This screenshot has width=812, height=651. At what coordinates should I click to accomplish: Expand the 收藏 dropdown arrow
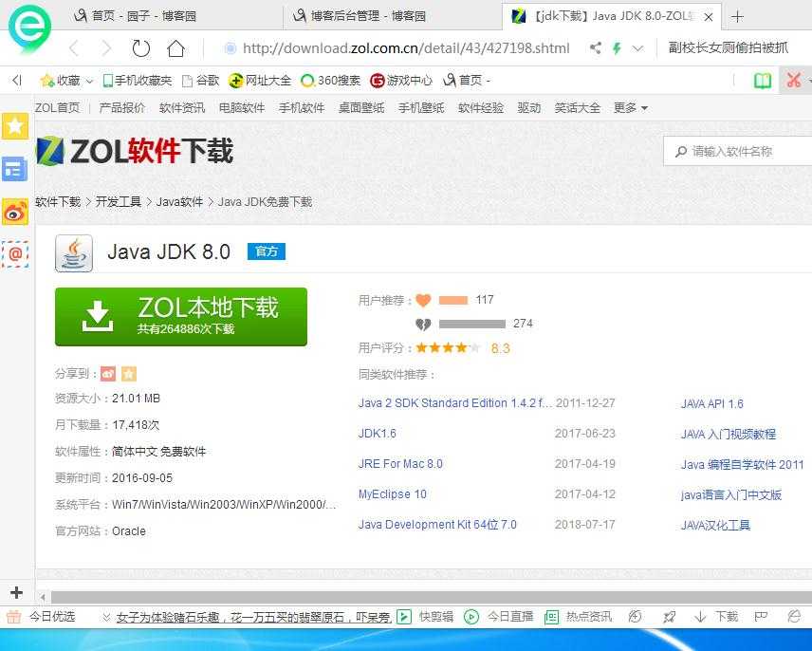[x=86, y=80]
